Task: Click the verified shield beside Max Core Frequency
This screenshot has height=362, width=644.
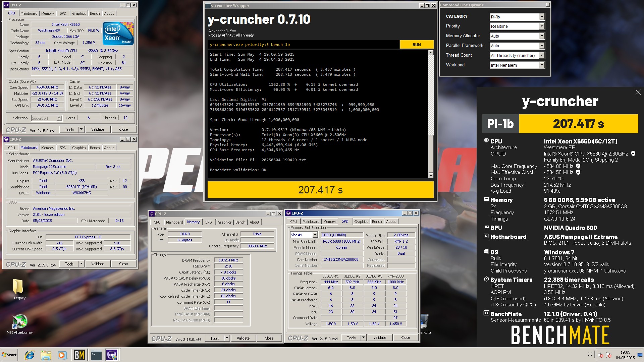Action: (x=578, y=166)
